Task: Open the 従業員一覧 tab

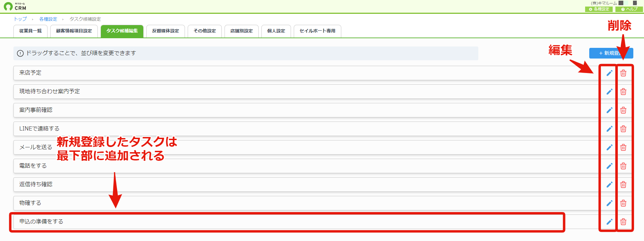Action: pos(30,31)
